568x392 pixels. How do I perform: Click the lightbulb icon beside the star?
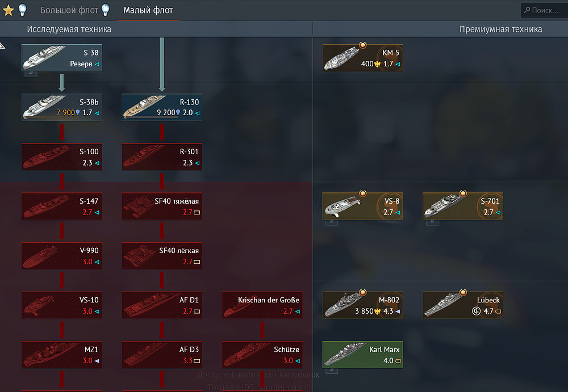(x=23, y=10)
